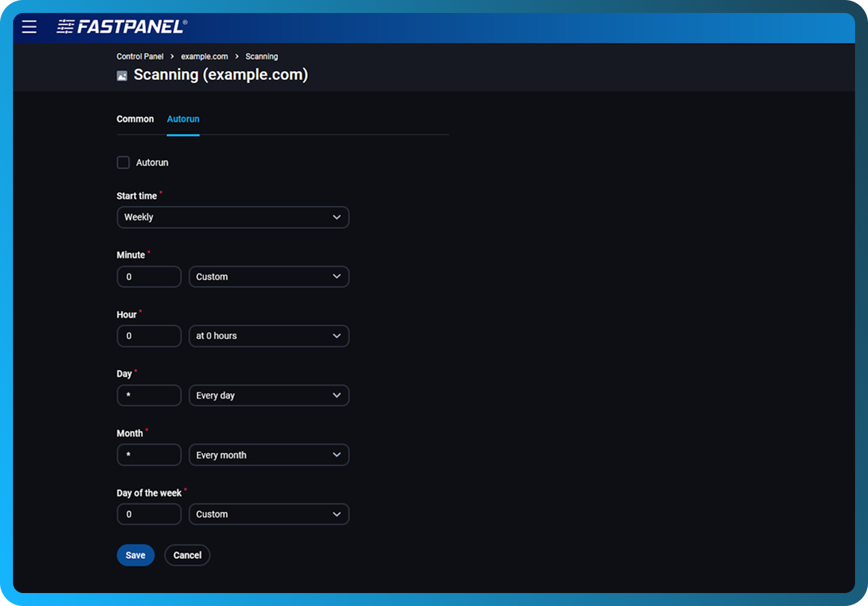The width and height of the screenshot is (868, 606).
Task: Enable the Autorun checkbox
Action: pyautogui.click(x=123, y=162)
